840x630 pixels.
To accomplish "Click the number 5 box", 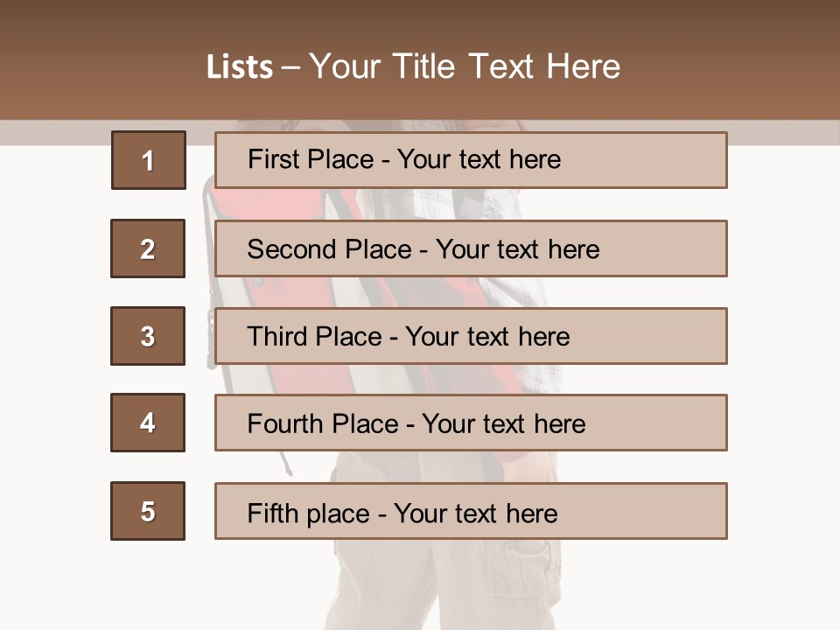I will (x=148, y=511).
